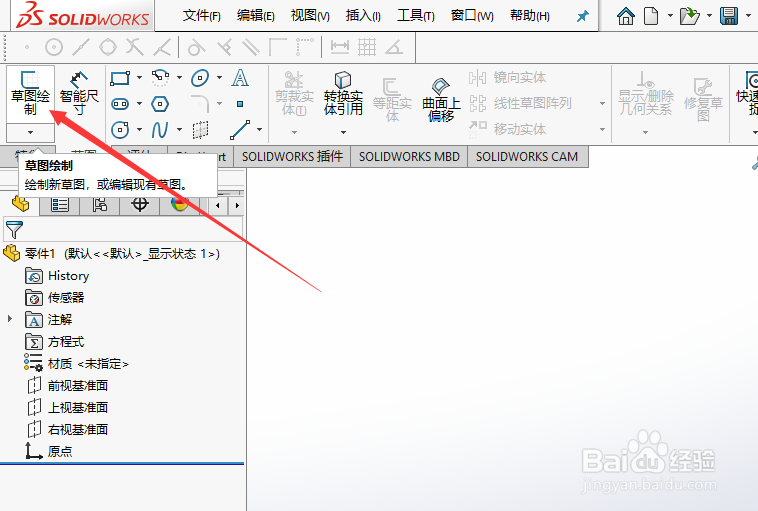Expand the 转换实体引用 dropdown arrow
The height and width of the screenshot is (511, 758).
click(x=343, y=132)
